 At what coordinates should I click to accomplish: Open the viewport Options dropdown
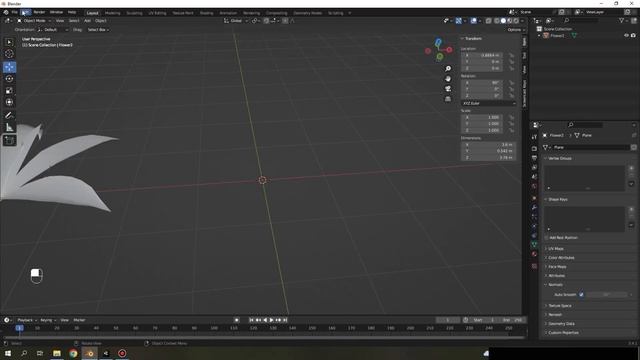(516, 30)
